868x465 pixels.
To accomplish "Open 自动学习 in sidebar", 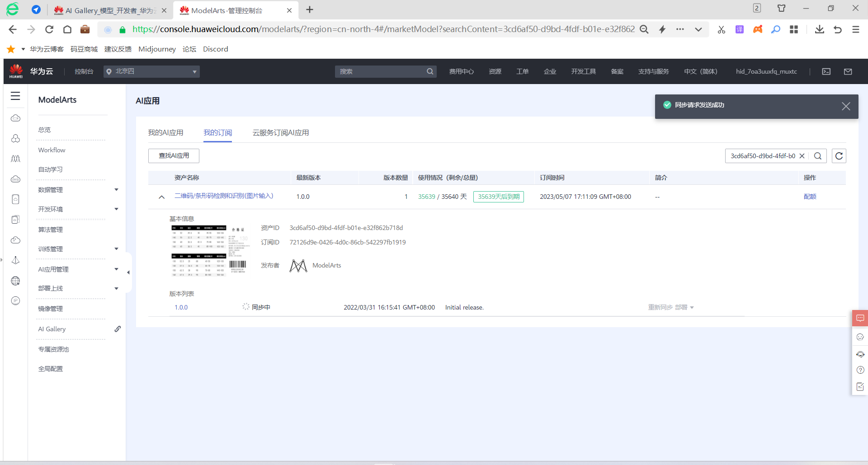I will pos(50,169).
